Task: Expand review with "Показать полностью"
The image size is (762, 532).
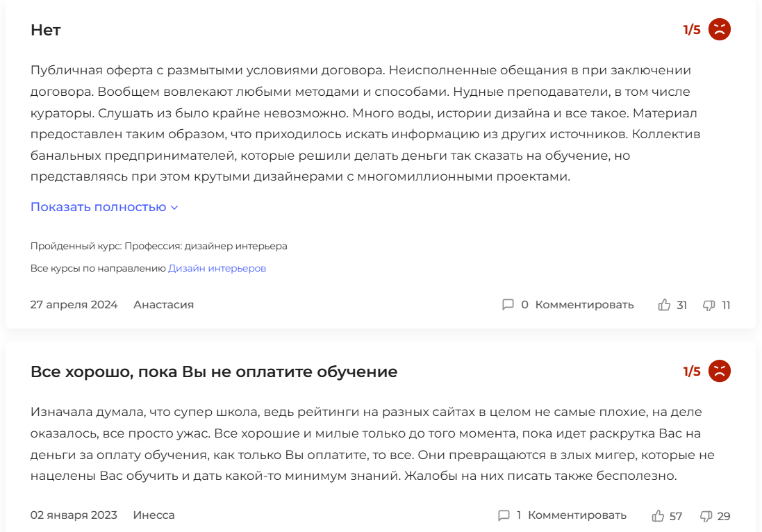Action: pyautogui.click(x=98, y=207)
